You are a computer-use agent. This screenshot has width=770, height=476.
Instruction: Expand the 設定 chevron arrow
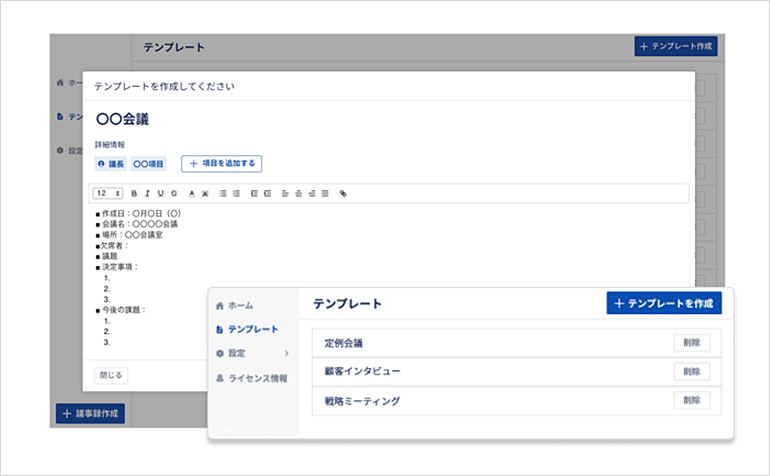click(x=287, y=353)
